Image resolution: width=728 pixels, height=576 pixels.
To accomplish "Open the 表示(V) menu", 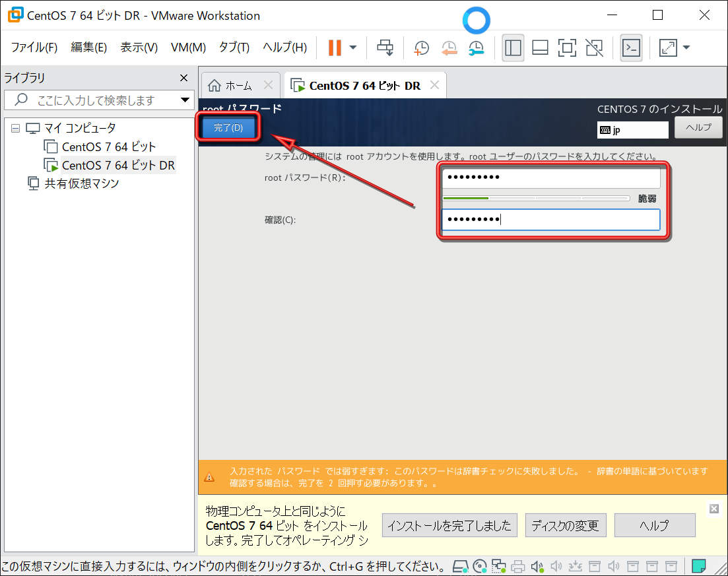I will (139, 48).
